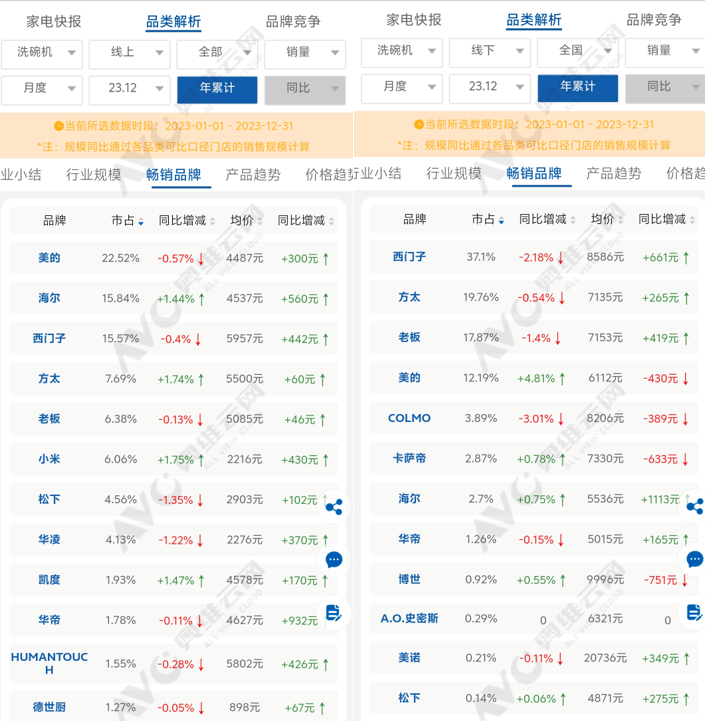
Task: Open 销量 dropdown in left panel
Action: [x=305, y=52]
